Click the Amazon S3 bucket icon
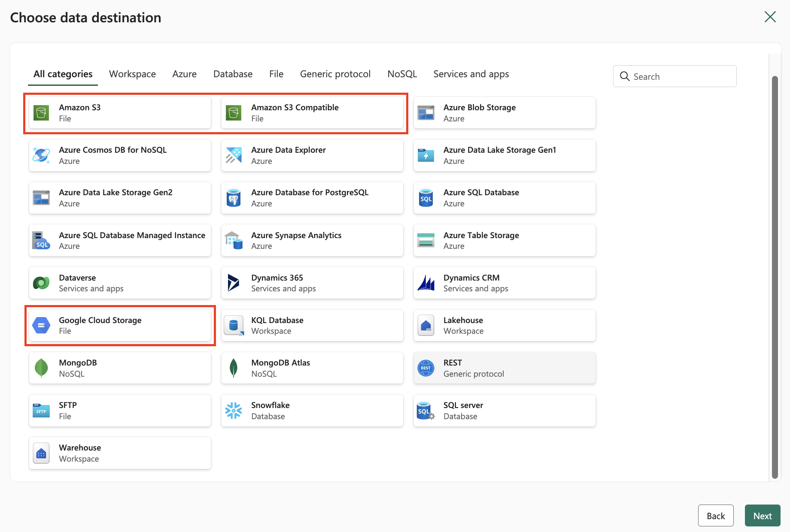This screenshot has width=790, height=532. point(41,113)
